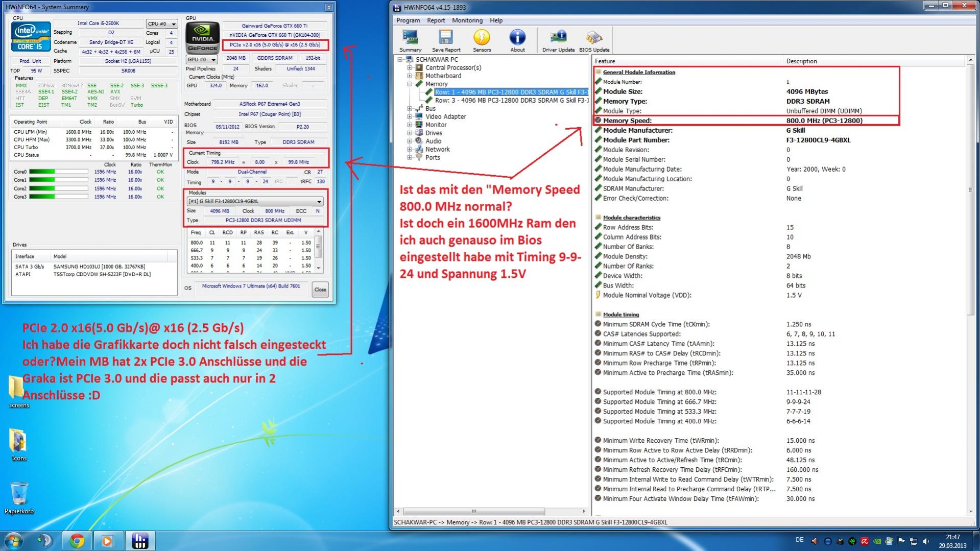Select the Video Adapter tree node

[446, 116]
